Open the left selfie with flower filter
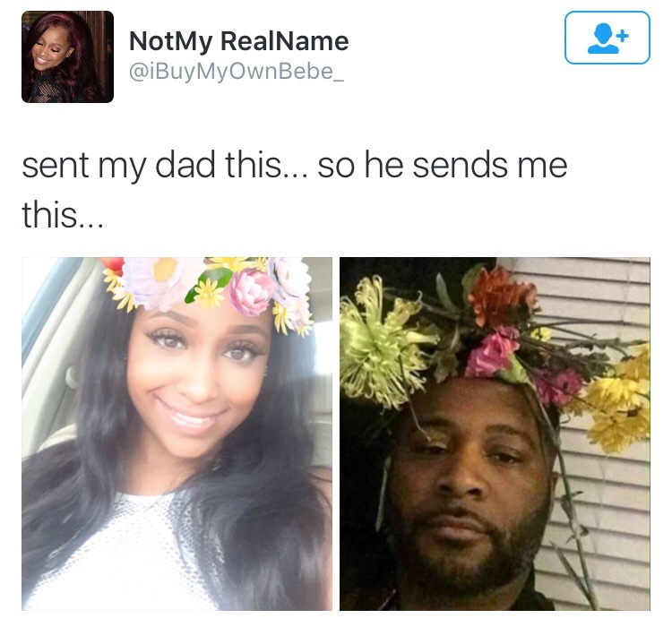 tap(177, 434)
